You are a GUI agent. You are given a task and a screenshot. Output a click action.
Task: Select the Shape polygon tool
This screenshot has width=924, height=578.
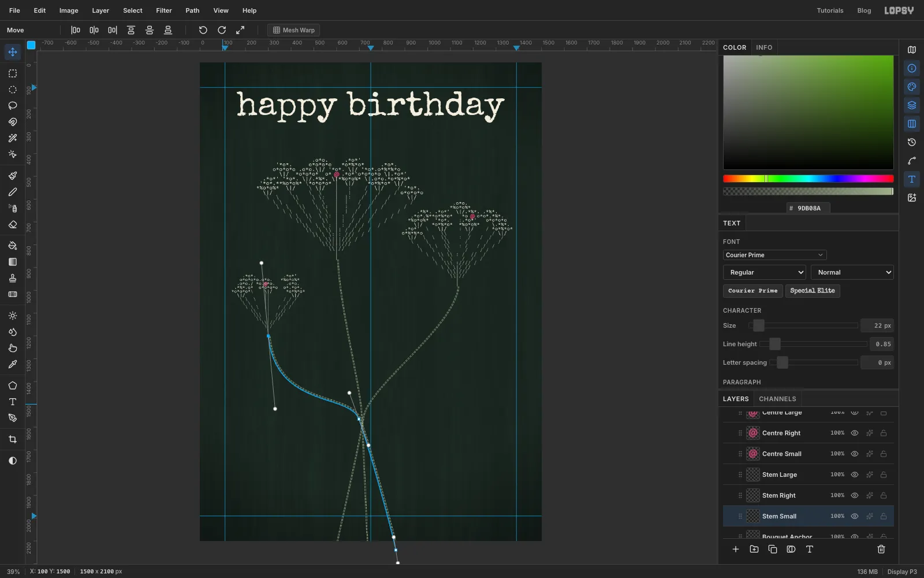[x=12, y=386]
